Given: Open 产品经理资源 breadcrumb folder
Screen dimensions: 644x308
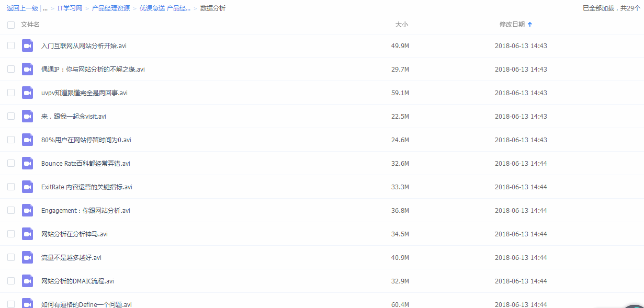Looking at the screenshot, I should (110, 8).
